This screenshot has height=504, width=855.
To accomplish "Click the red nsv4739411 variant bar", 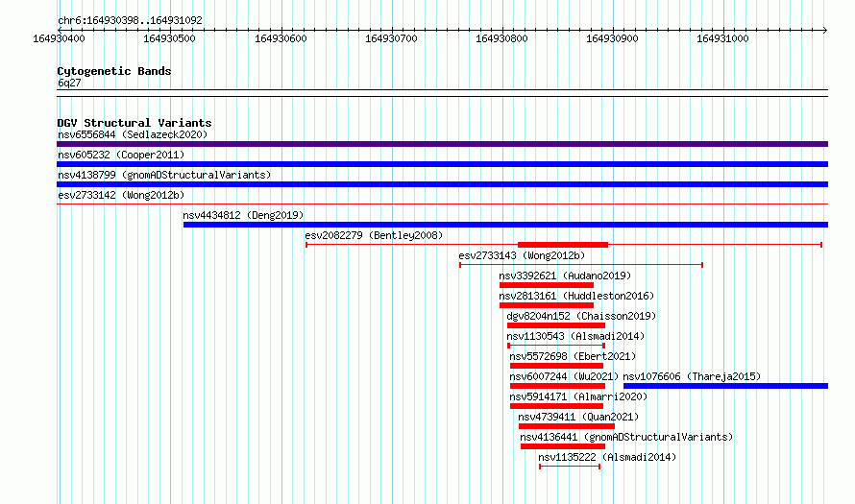I will click(567, 426).
